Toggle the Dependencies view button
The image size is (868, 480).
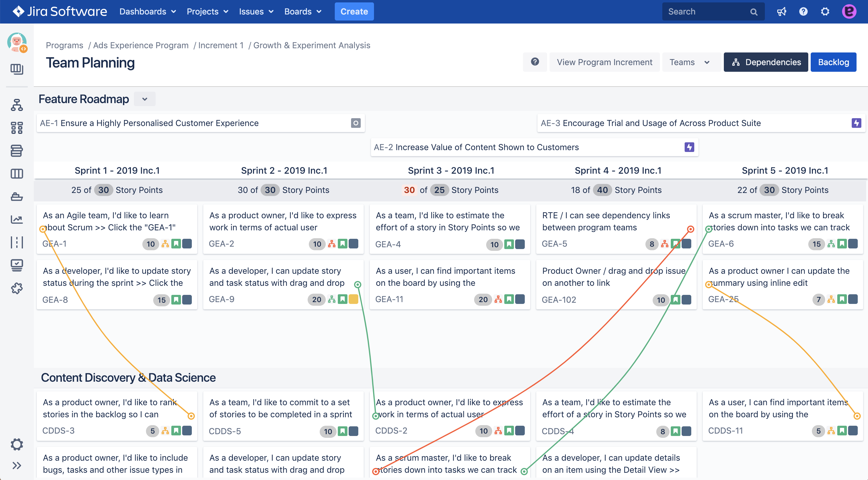click(x=765, y=62)
